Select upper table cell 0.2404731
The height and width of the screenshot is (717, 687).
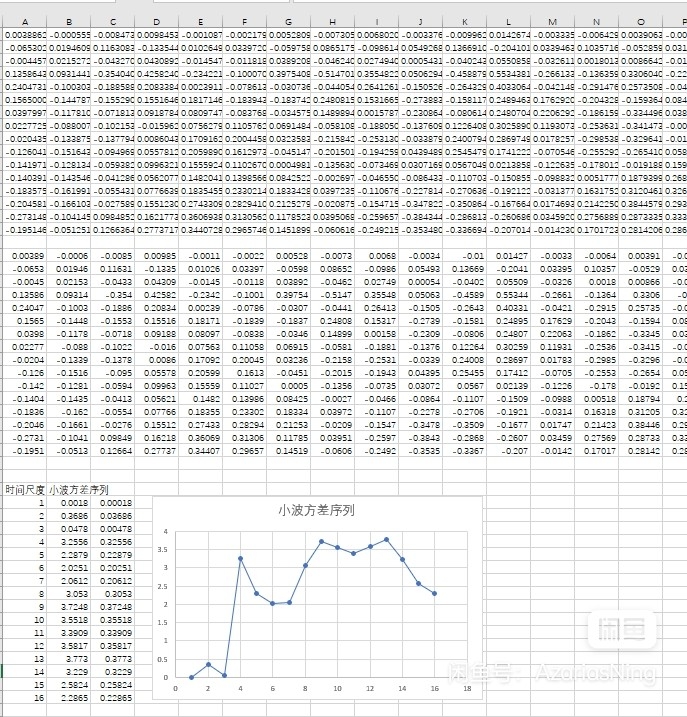click(x=25, y=86)
